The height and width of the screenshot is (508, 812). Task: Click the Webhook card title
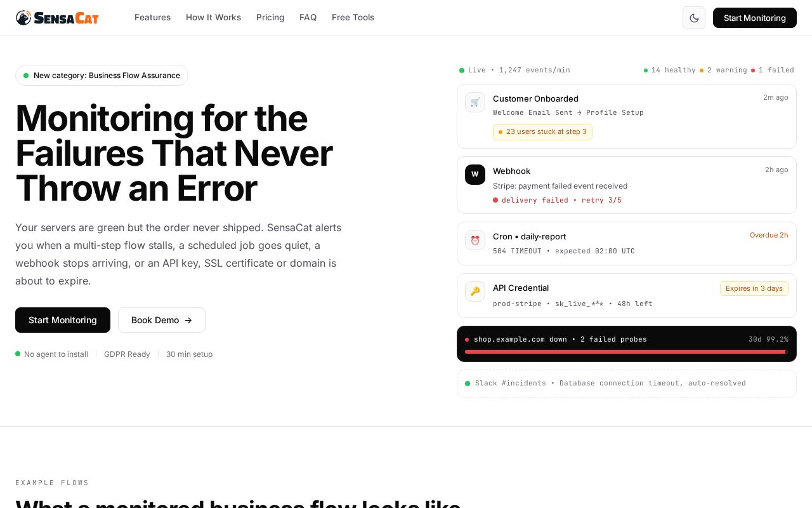pos(511,171)
